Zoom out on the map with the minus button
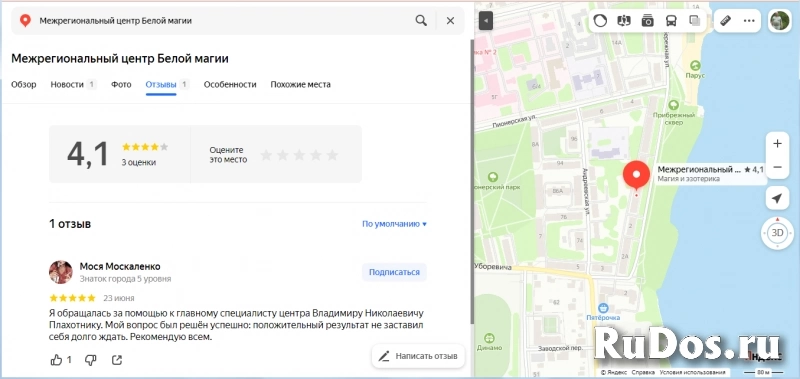Image resolution: width=800 pixels, height=379 pixels. (x=777, y=167)
